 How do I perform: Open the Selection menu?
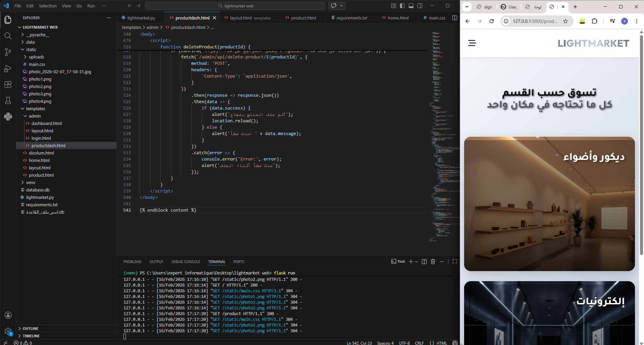click(48, 6)
